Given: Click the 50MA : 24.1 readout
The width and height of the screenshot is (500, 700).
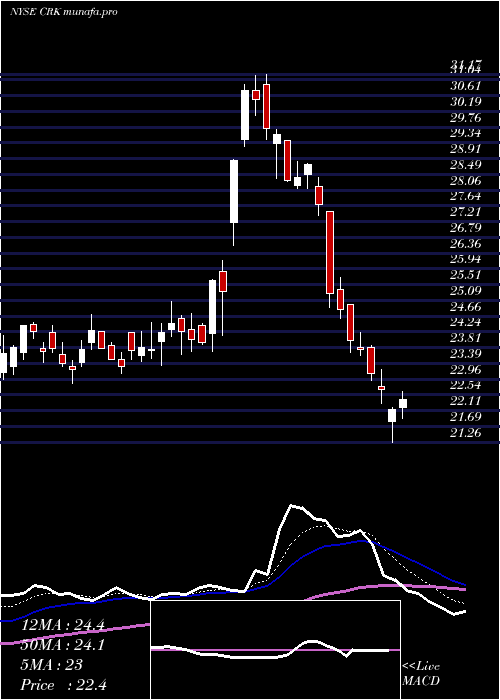Looking at the screenshot, I should (63, 645).
